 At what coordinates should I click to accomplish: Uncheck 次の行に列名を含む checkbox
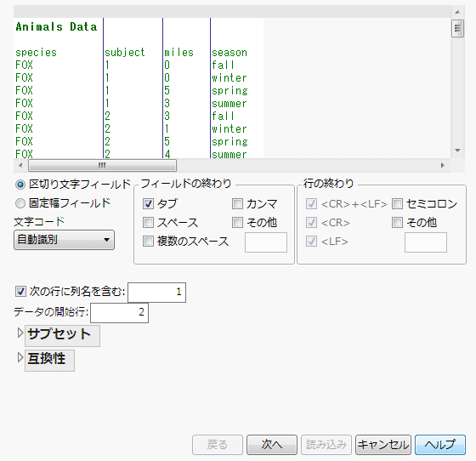coord(20,292)
